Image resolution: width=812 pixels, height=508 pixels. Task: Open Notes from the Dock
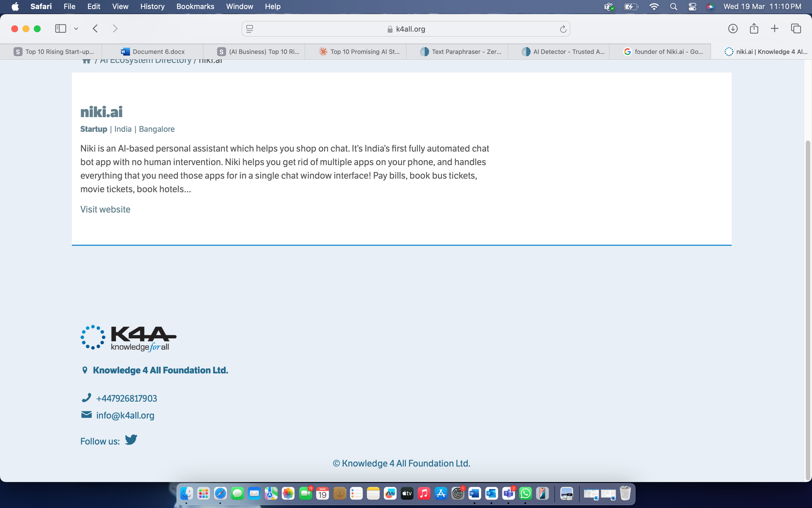[x=373, y=493]
